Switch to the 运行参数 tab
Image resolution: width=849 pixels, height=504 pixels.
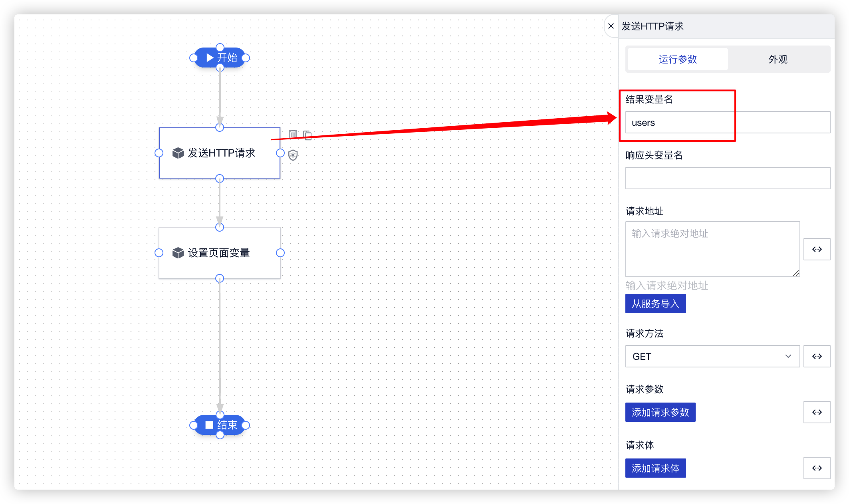point(677,59)
